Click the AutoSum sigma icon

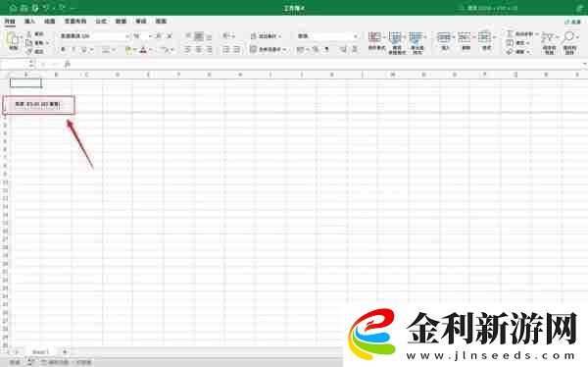click(x=510, y=33)
